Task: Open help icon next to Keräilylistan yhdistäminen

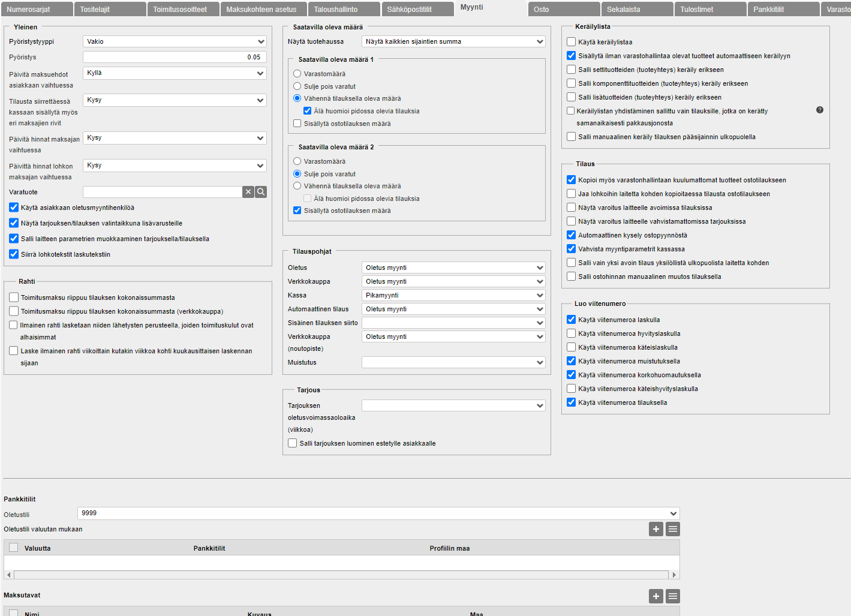Action: click(x=820, y=110)
